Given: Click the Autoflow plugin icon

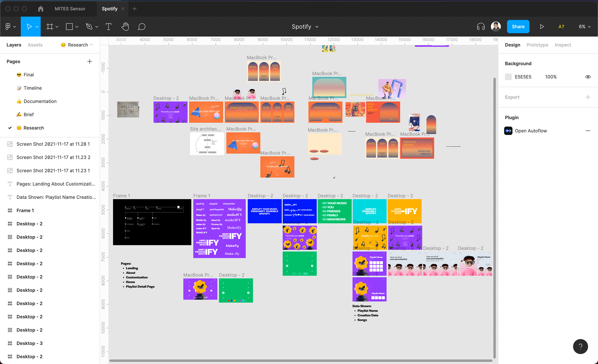Looking at the screenshot, I should 508,131.
